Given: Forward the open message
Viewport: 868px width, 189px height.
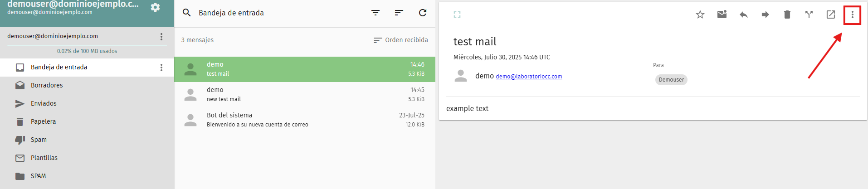Looking at the screenshot, I should [765, 15].
